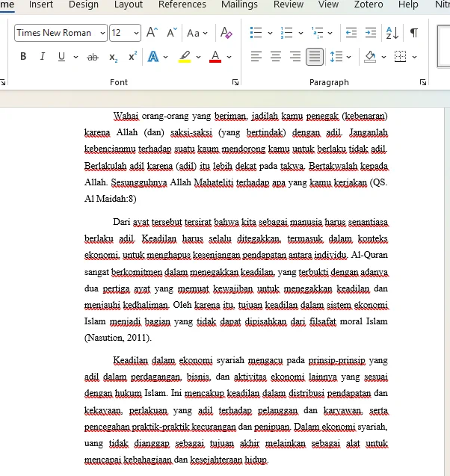This screenshot has width=450, height=476.
Task: Align text to the left
Action: [x=256, y=57]
